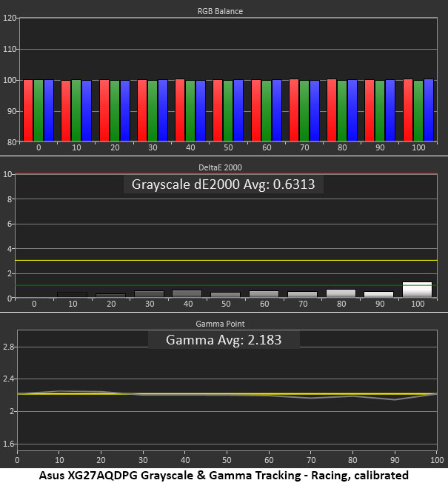Click the 70 label under the DeltaE chart
The image size is (448, 483).
303,304
